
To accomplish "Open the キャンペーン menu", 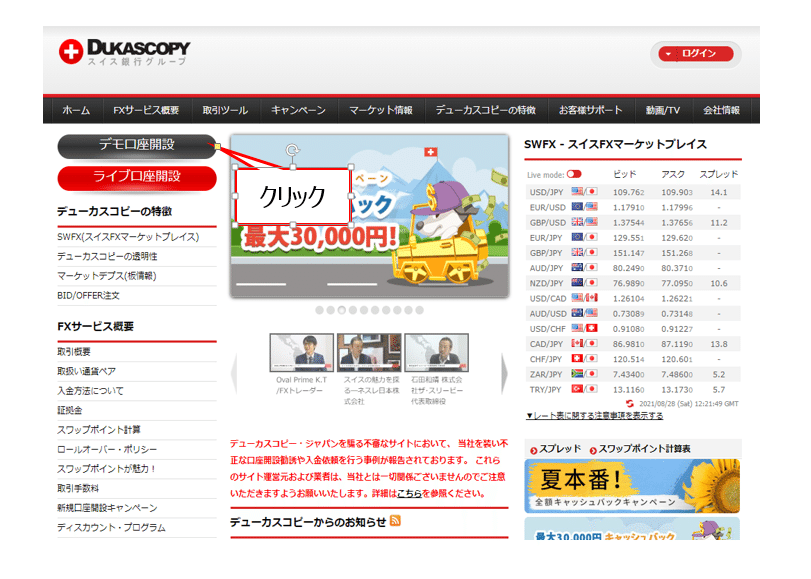I will tap(298, 110).
